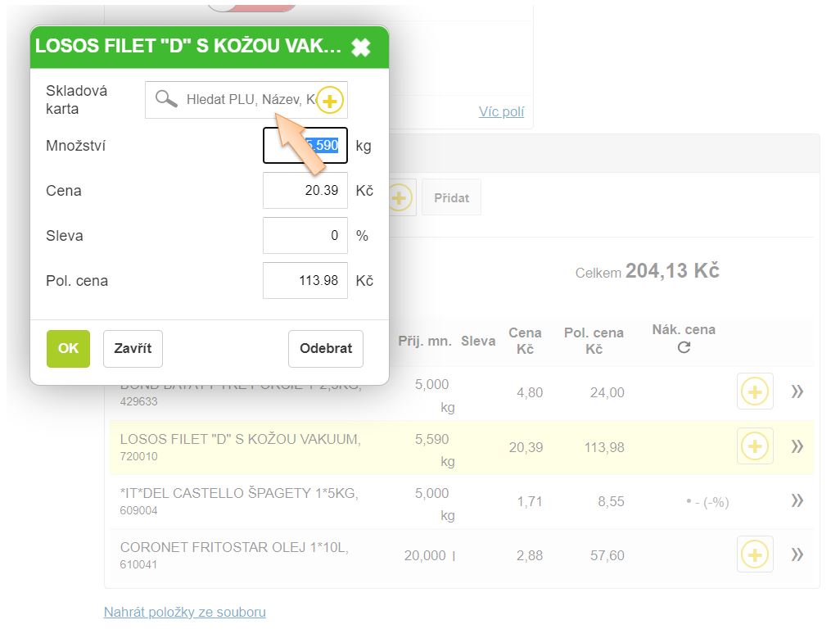Toggle the pink switch at the top

point(252,6)
